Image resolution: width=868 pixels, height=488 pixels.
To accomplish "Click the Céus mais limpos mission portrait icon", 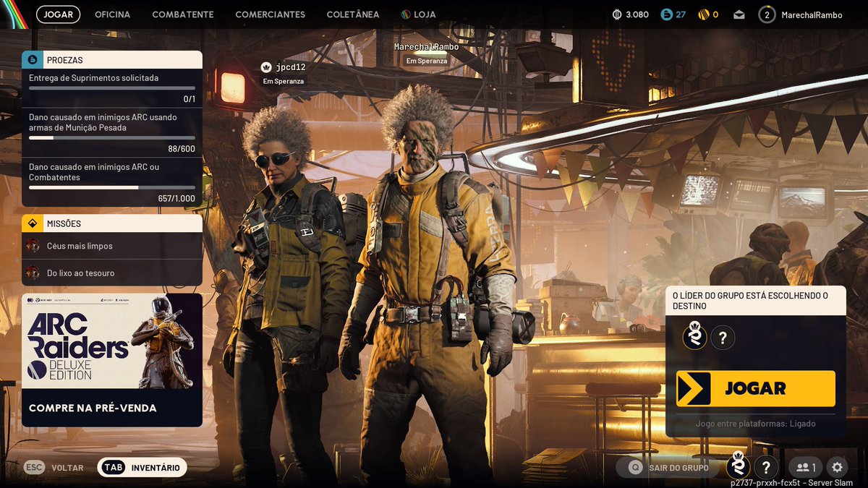I will click(33, 246).
